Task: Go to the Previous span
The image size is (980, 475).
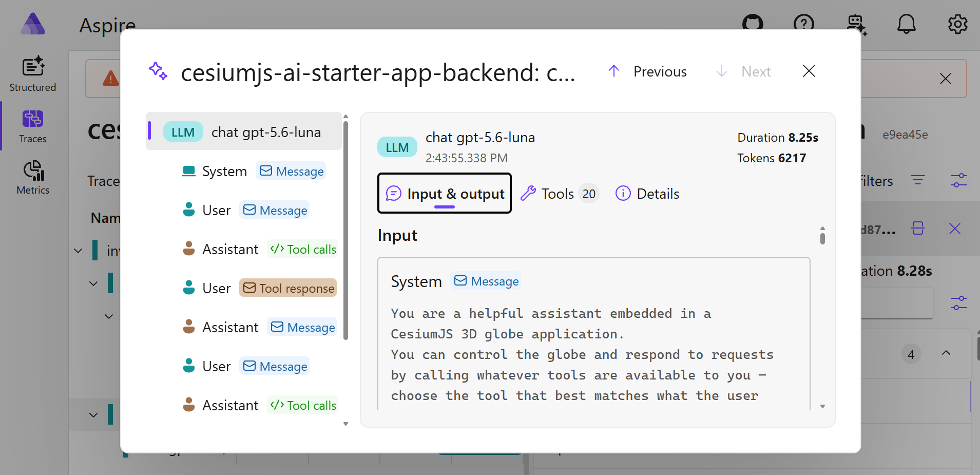Action: [x=647, y=71]
